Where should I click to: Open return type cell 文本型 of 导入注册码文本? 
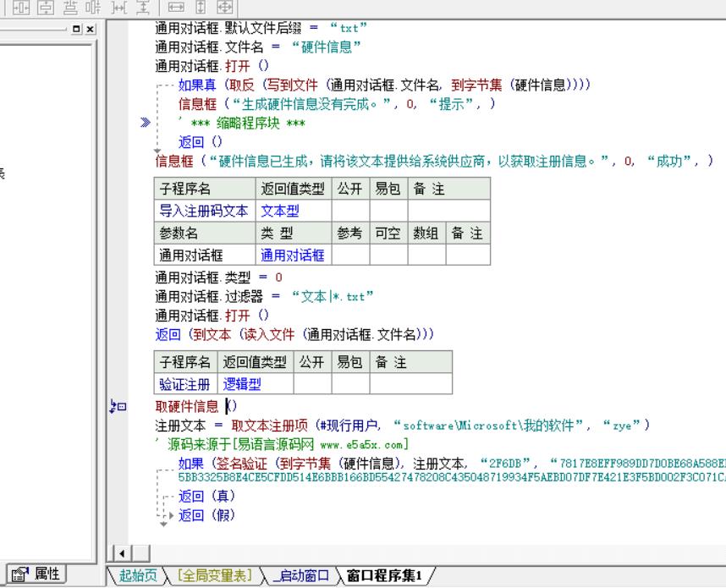294,211
